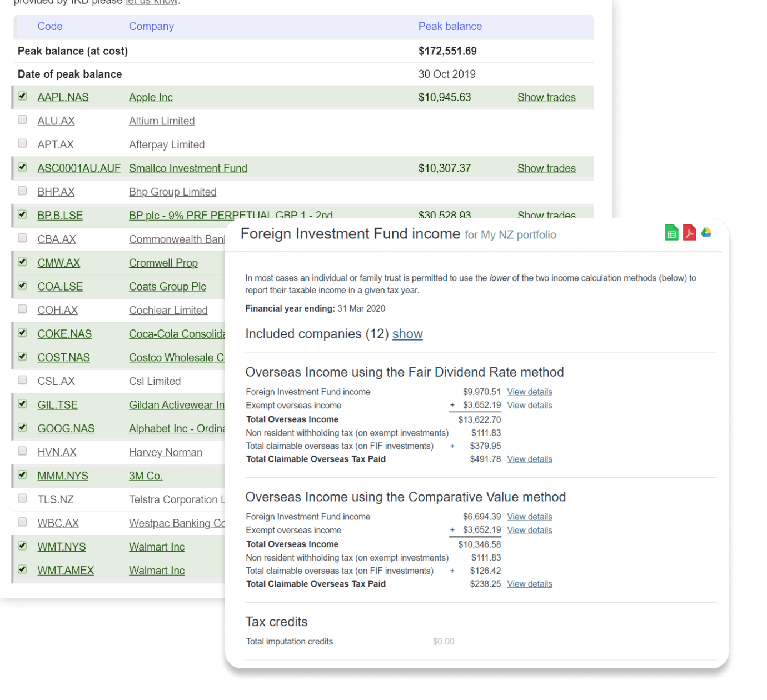This screenshot has height=700, width=767.
Task: Open the Apple Inc company link
Action: 151,97
